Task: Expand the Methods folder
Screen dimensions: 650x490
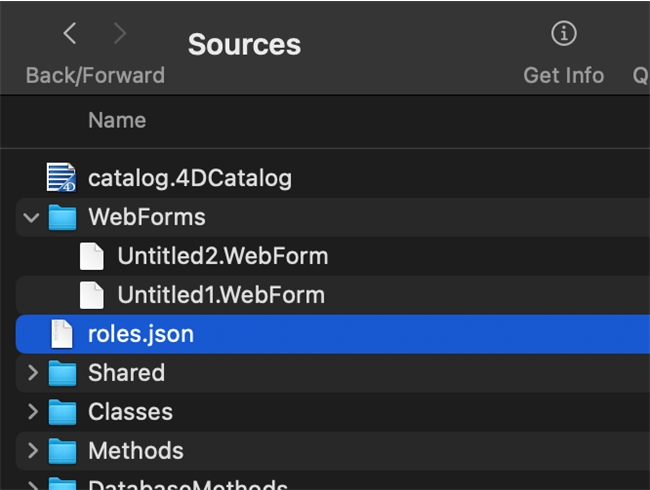Action: (x=32, y=451)
